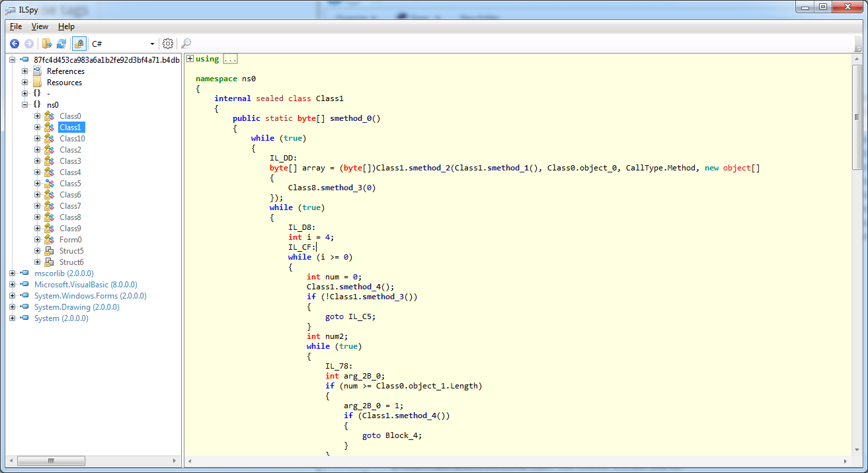Click the Form0 class icon

[49, 240]
